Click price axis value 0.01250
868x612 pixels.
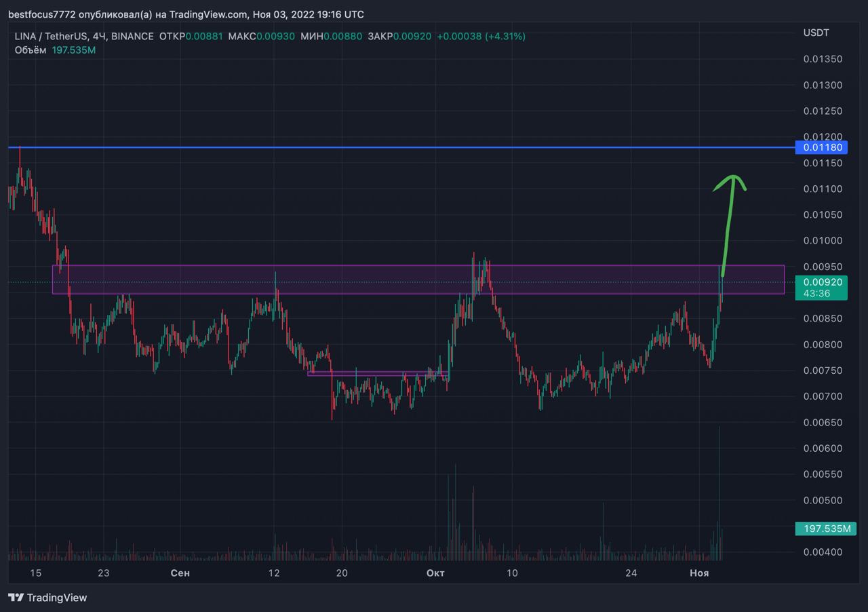click(823, 111)
